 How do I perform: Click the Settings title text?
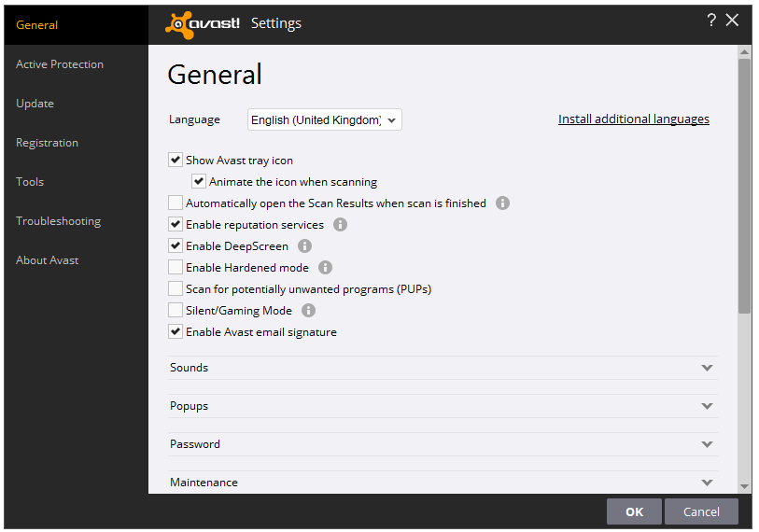pos(276,23)
